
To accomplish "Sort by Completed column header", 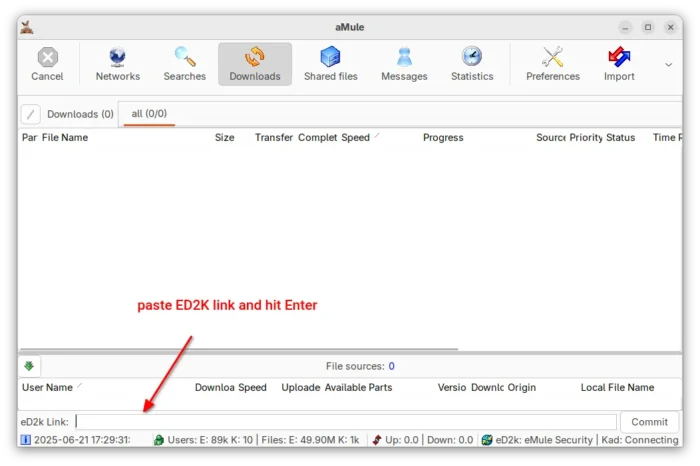I will [317, 137].
